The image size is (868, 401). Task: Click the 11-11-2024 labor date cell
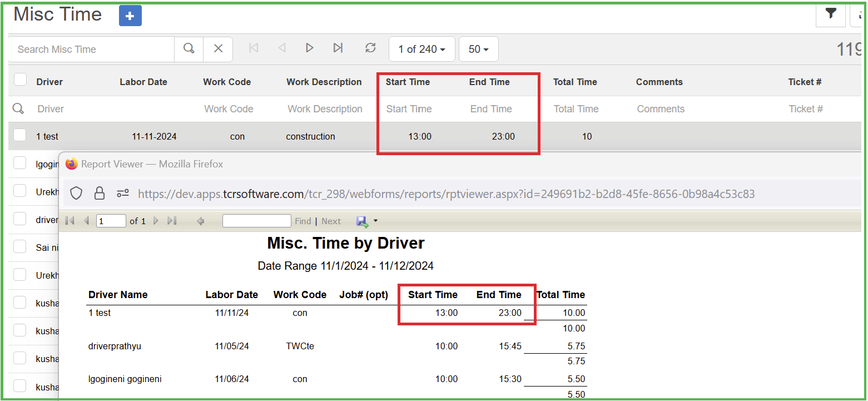(155, 136)
